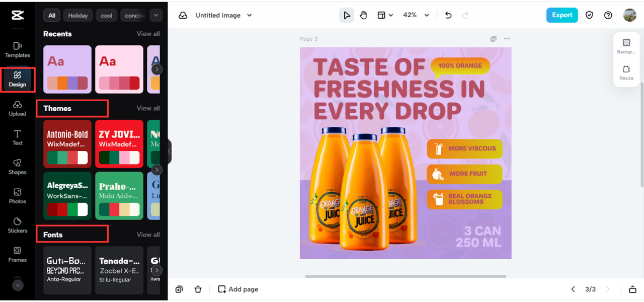Apply the Antonio-Bold theme
The image size is (644, 302).
click(67, 143)
